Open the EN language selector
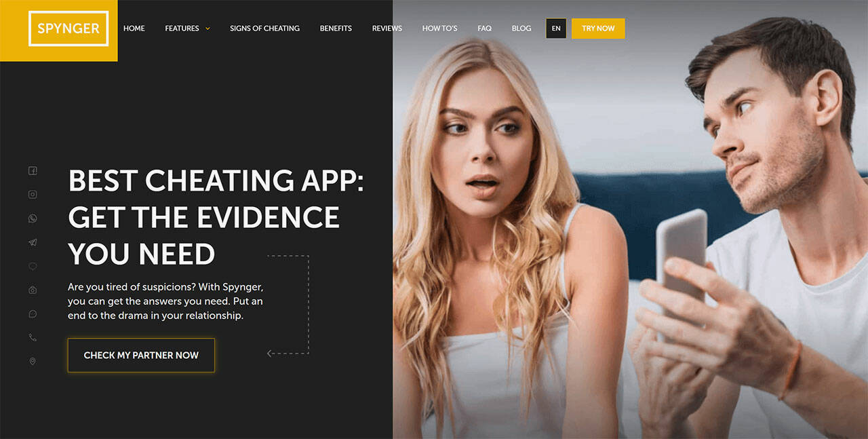Screen dimensions: 868x439 (556, 28)
